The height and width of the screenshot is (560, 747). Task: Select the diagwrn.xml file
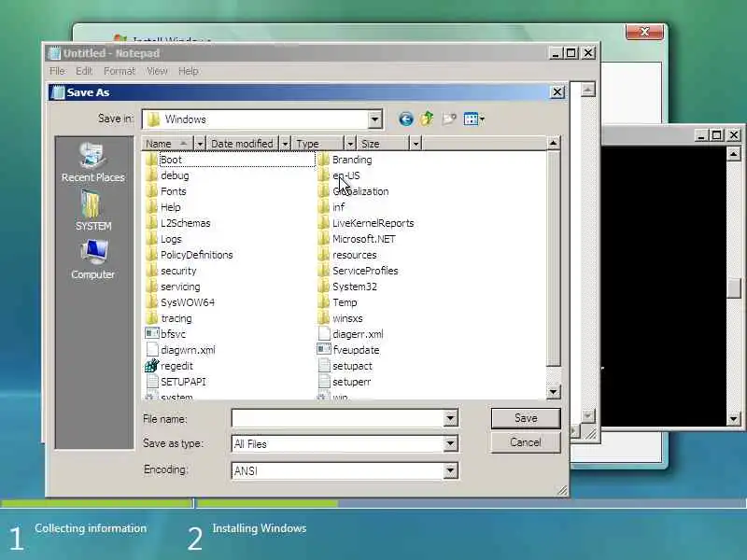pos(180,350)
